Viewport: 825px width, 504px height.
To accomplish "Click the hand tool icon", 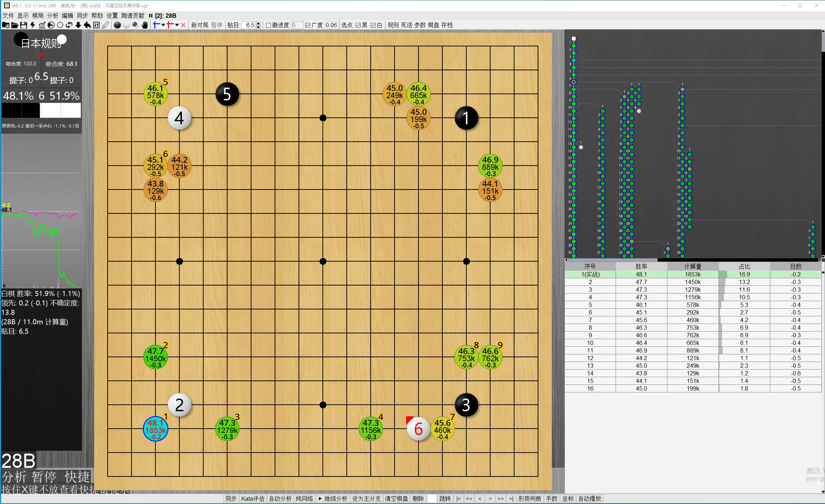I will point(145,25).
